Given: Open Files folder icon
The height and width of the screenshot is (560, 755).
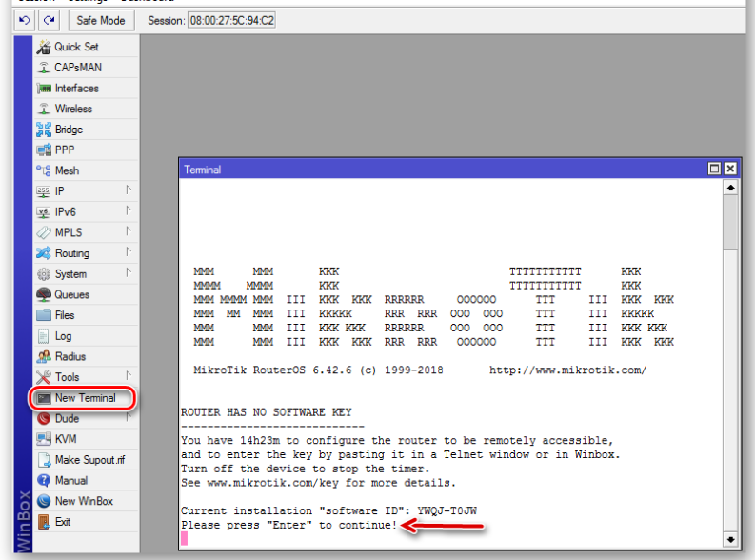Looking at the screenshot, I should [44, 315].
